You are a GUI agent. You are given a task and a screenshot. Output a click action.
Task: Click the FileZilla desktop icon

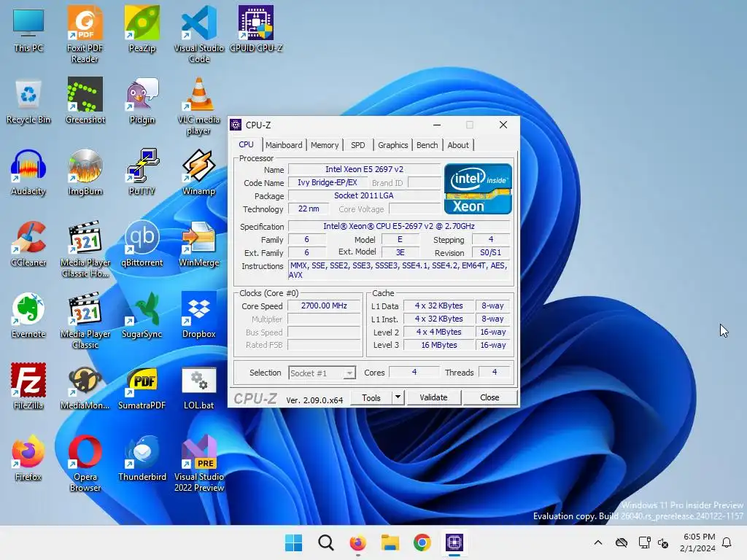pos(28,387)
